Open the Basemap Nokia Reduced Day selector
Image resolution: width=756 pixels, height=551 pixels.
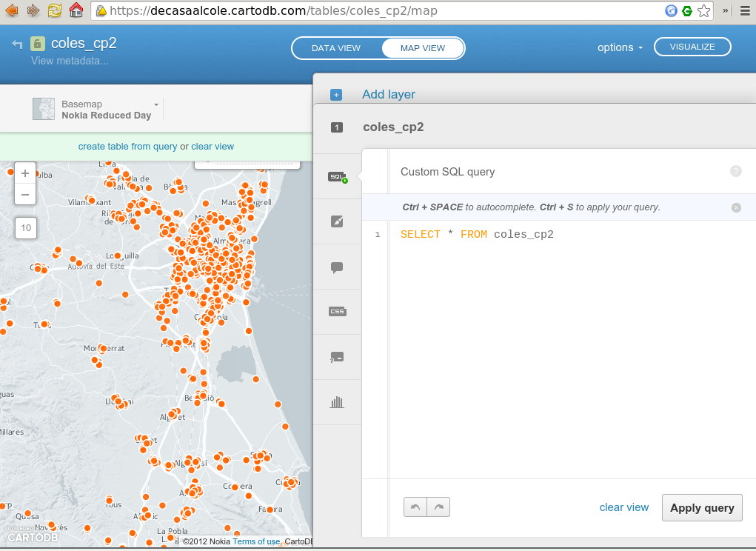96,110
